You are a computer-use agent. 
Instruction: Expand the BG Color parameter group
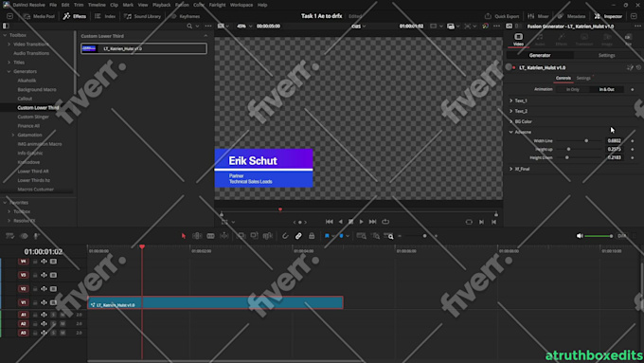[510, 121]
